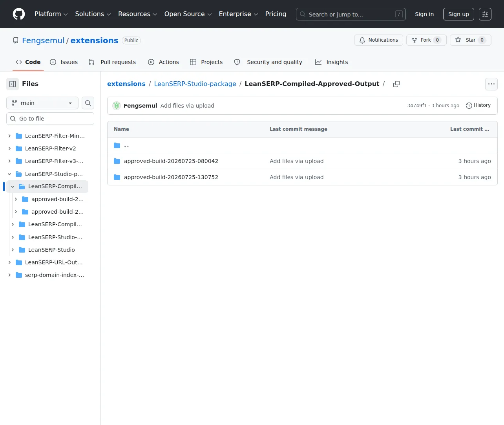The image size is (504, 425).
Task: Expand the LeanSERP-Filter-v3 folder chevron
Action: click(9, 161)
